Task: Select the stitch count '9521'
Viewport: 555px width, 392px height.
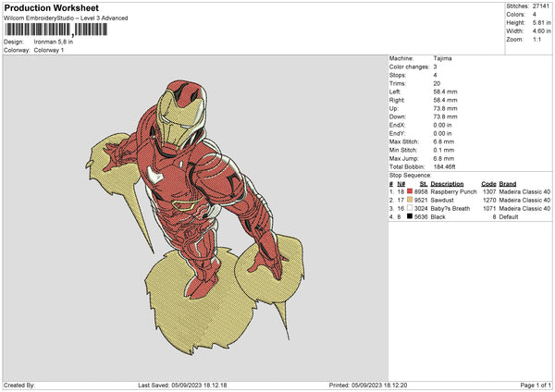Action: 421,201
